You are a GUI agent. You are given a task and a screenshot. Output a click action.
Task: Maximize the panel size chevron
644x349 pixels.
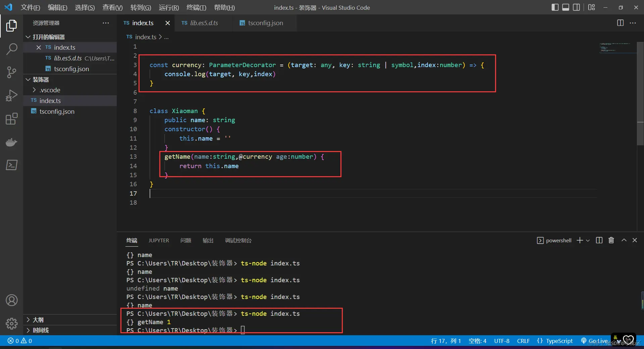[624, 240]
